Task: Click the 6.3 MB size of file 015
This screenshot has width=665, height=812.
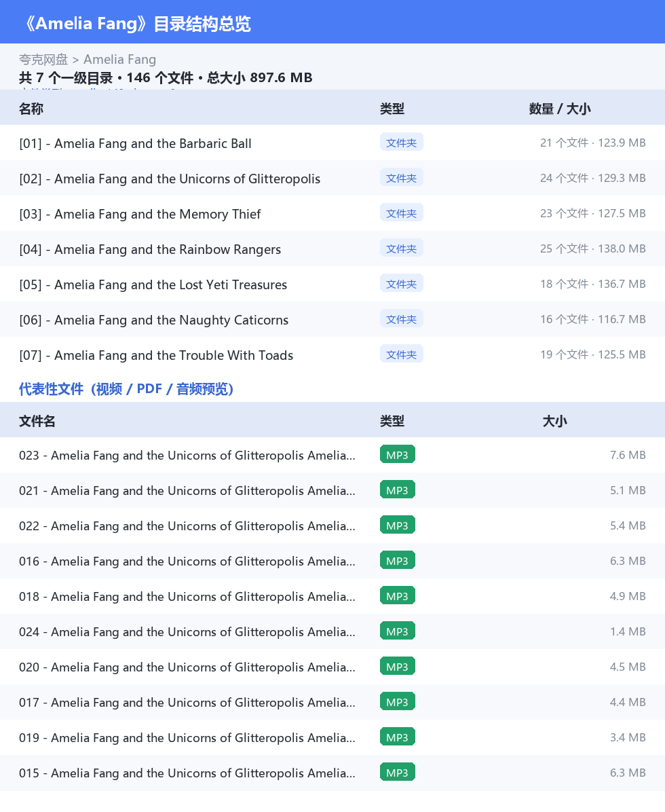Action: pos(628,772)
